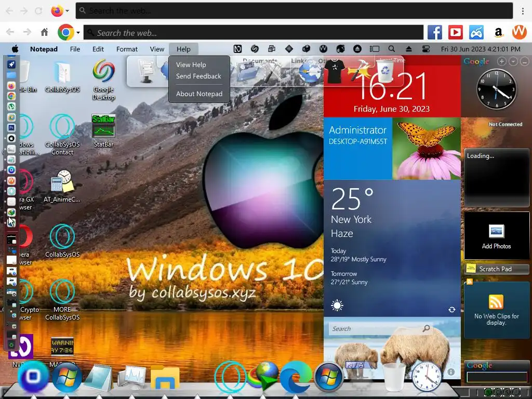Launch Microsoft Edge from the bottom dock
This screenshot has height=399, width=532.
[x=295, y=377]
